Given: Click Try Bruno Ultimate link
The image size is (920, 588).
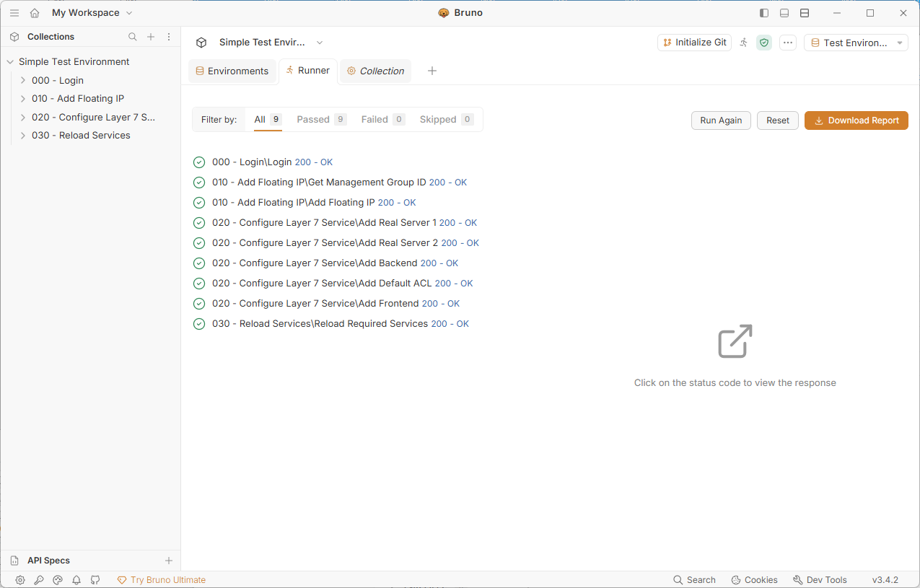Looking at the screenshot, I should coord(162,580).
